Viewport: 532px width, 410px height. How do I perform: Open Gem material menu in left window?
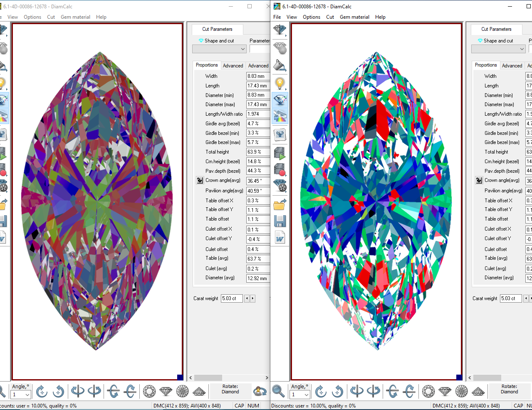[75, 17]
